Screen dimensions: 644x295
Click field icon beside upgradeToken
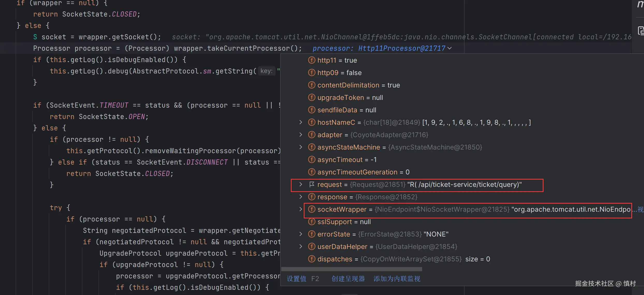[x=312, y=98]
